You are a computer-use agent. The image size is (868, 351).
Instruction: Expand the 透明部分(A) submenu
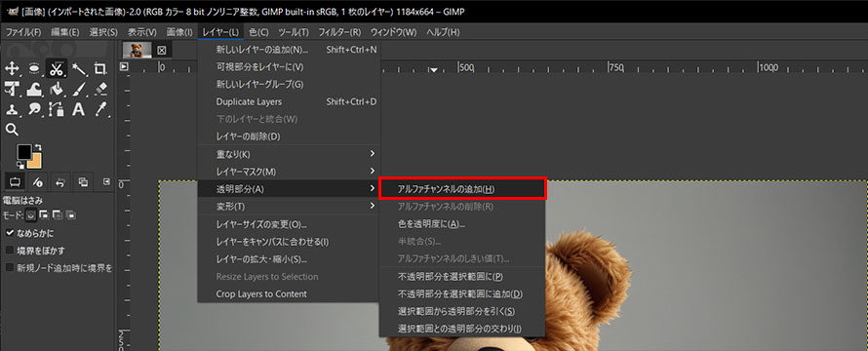pos(289,189)
